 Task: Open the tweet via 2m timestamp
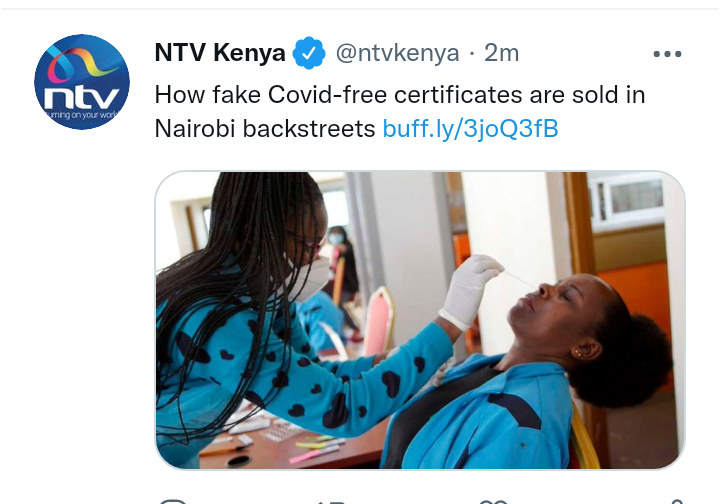pyautogui.click(x=501, y=53)
